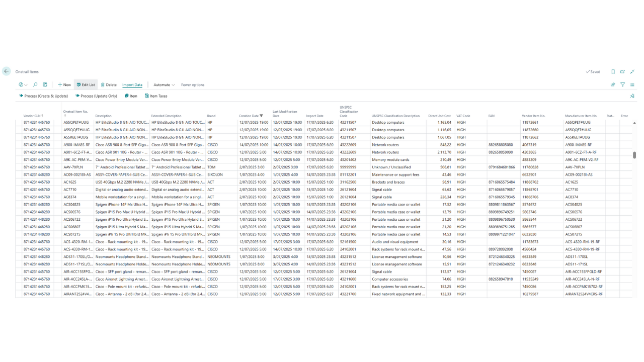Viewport: 644px width, 362px height.
Task: Click the Onetrail Items page title
Action: tap(27, 72)
